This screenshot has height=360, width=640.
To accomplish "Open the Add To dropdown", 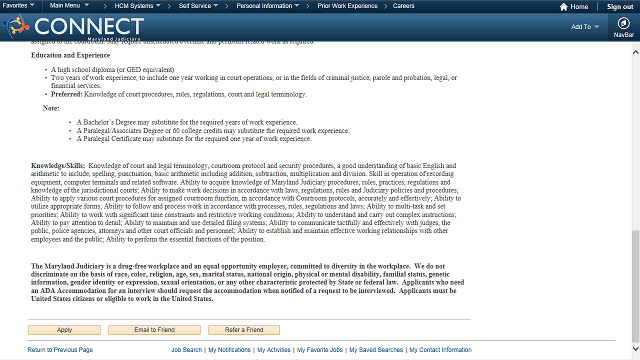I will click(584, 27).
